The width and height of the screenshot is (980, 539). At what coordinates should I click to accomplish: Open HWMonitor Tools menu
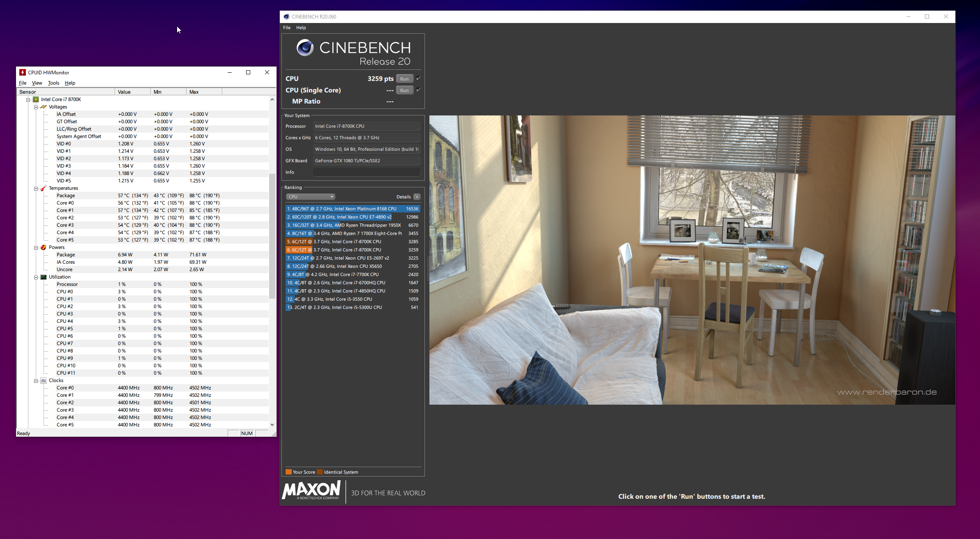(53, 83)
